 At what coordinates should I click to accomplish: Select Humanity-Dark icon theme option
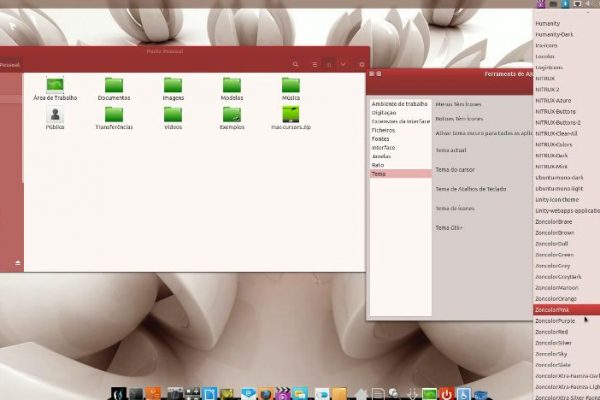point(554,34)
